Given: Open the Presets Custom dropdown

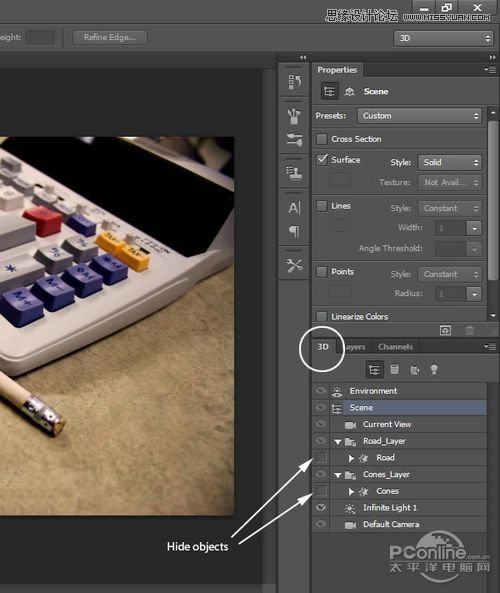Looking at the screenshot, I should click(419, 116).
